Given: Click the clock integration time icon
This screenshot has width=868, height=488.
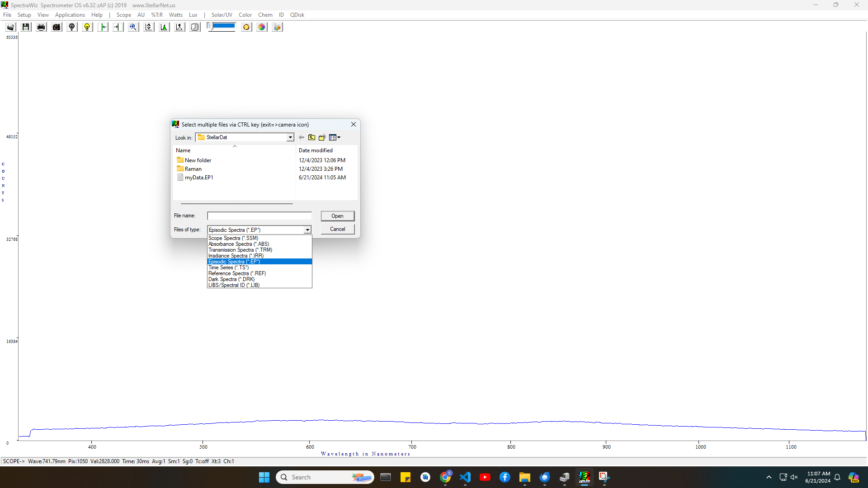Looking at the screenshot, I should (195, 27).
